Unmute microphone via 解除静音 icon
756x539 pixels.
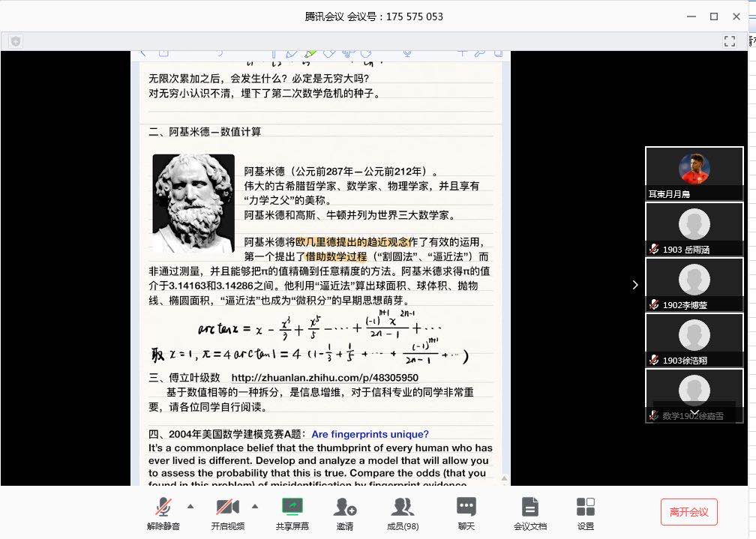pyautogui.click(x=163, y=508)
